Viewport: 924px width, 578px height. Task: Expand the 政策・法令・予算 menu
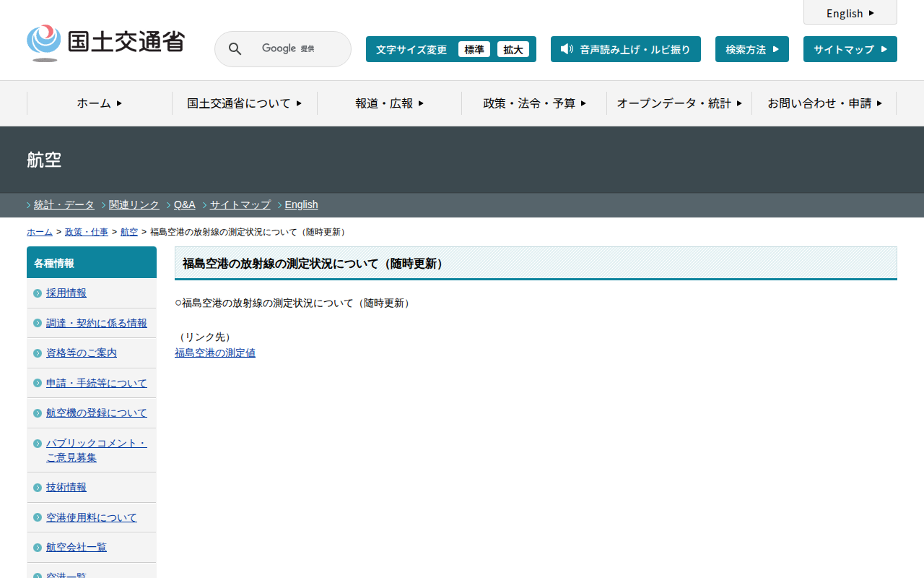[x=534, y=103]
